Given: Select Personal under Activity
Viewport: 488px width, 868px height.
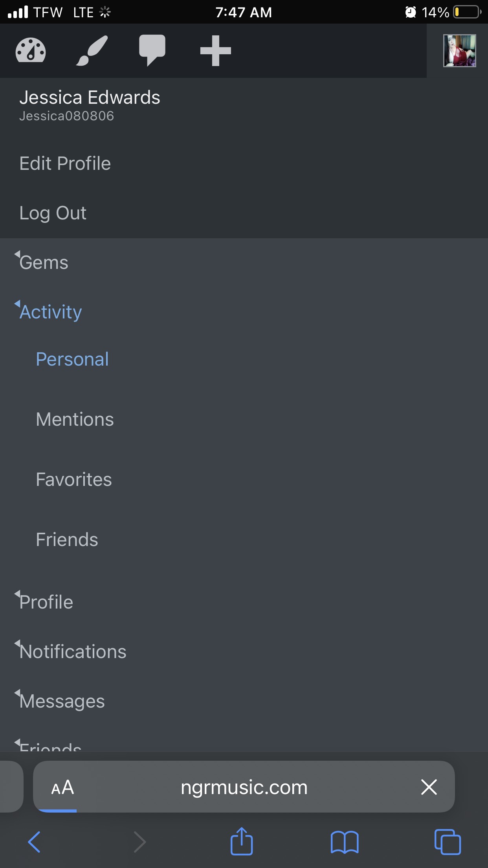Looking at the screenshot, I should (x=72, y=359).
